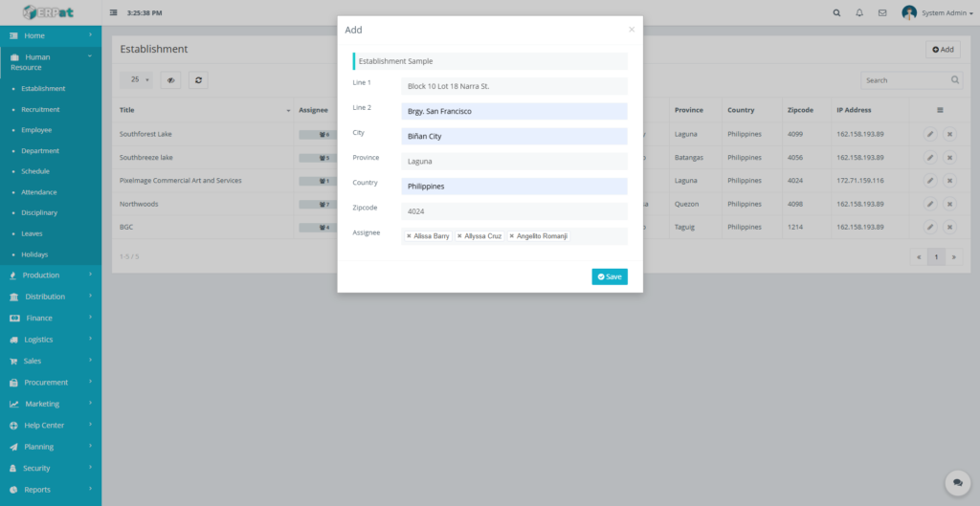The width and height of the screenshot is (980, 506).
Task: Open Recruitment submenu item
Action: pos(40,109)
